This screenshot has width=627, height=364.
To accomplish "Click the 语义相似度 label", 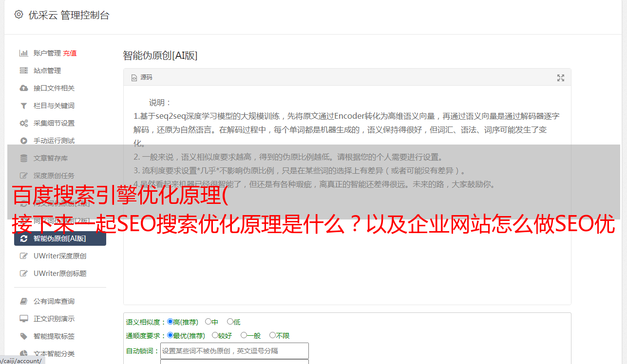I will tap(146, 322).
